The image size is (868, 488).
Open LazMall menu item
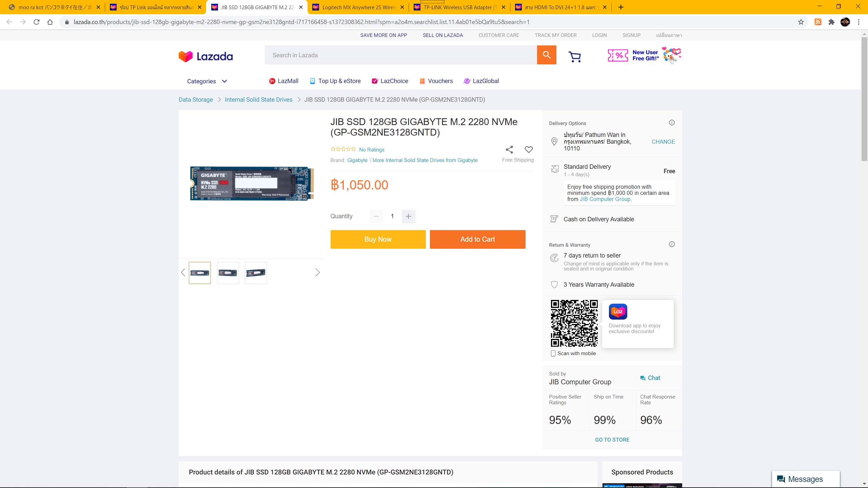[x=284, y=81]
